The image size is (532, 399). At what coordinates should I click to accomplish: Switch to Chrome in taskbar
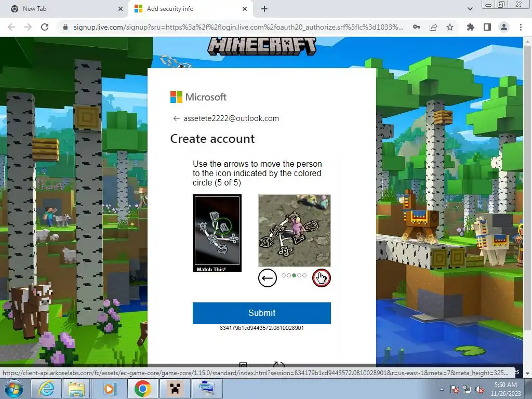pos(142,389)
